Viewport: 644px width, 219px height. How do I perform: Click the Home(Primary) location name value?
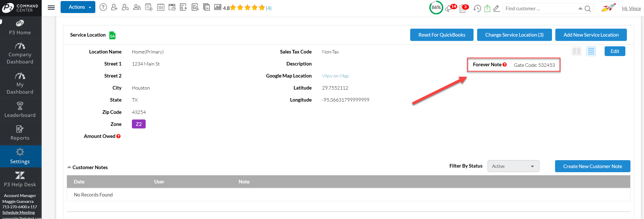point(148,52)
